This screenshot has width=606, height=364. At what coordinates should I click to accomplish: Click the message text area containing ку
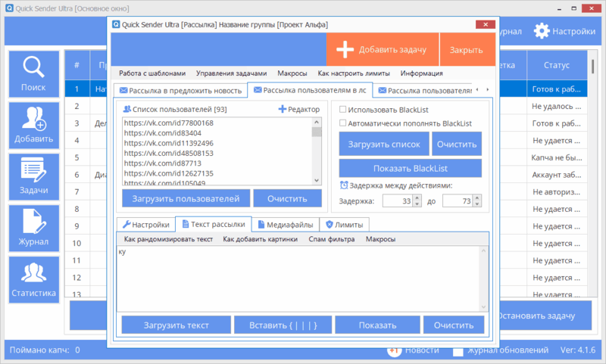[298, 278]
